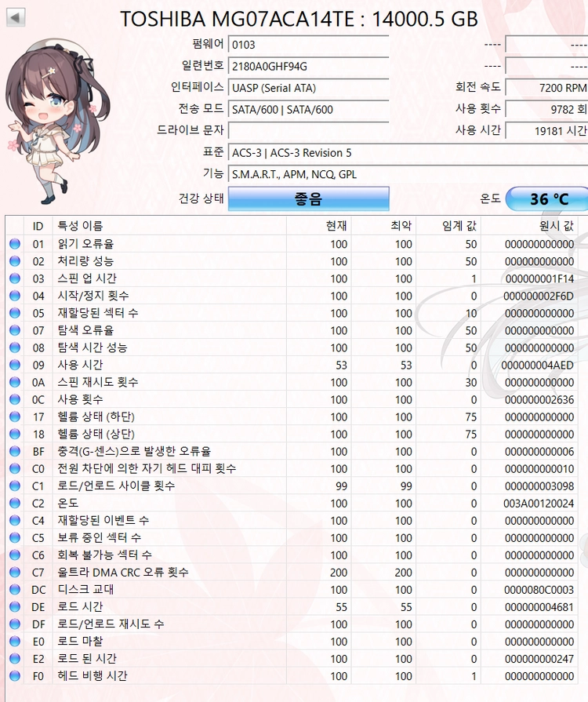Select raw value 000000004AED
This screenshot has height=702, width=588.
pos(537,366)
